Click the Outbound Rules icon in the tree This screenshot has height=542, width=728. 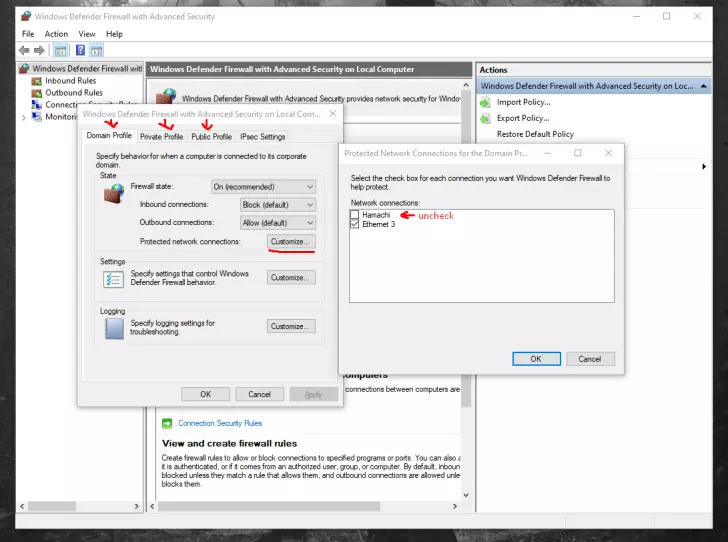pyautogui.click(x=37, y=93)
